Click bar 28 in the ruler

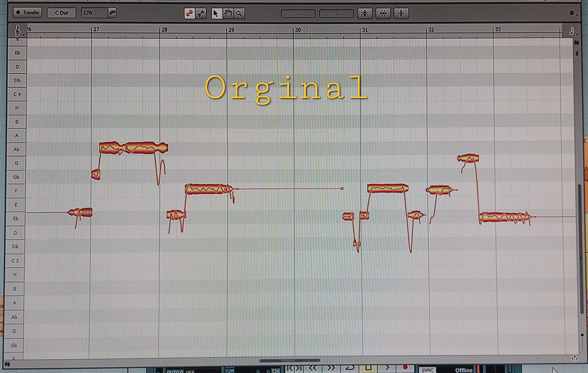point(164,30)
